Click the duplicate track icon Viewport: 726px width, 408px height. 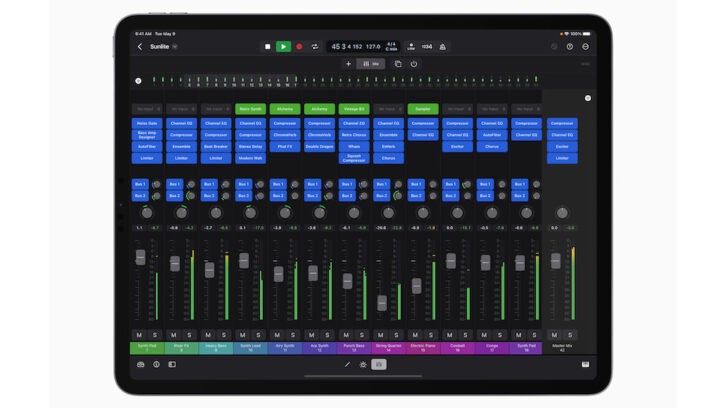coord(398,64)
